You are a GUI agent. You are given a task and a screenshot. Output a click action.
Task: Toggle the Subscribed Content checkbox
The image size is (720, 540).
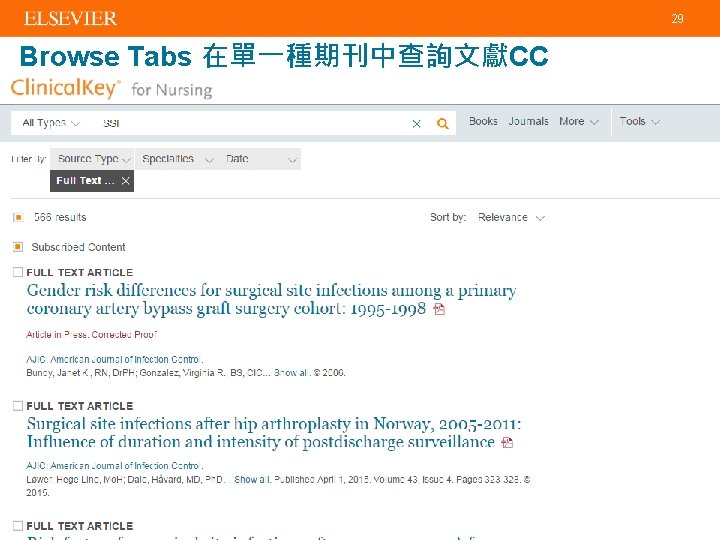(18, 247)
